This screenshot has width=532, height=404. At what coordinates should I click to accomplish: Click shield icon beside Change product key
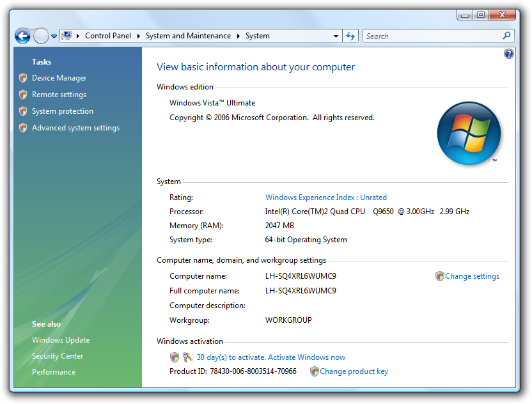[x=314, y=371]
